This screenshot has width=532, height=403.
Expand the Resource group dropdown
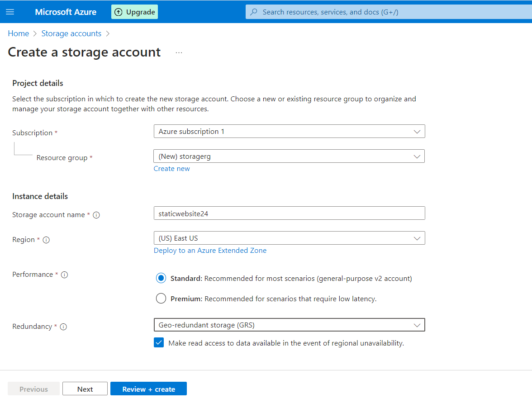pos(289,156)
